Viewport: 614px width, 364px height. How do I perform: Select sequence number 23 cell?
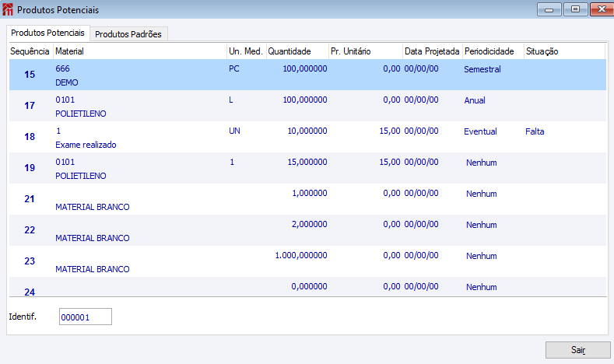pyautogui.click(x=30, y=261)
